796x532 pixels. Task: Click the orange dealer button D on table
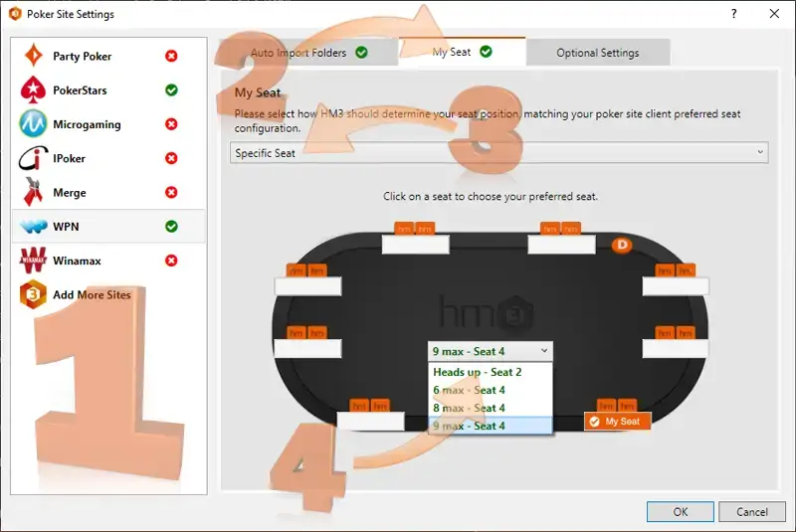coord(621,246)
